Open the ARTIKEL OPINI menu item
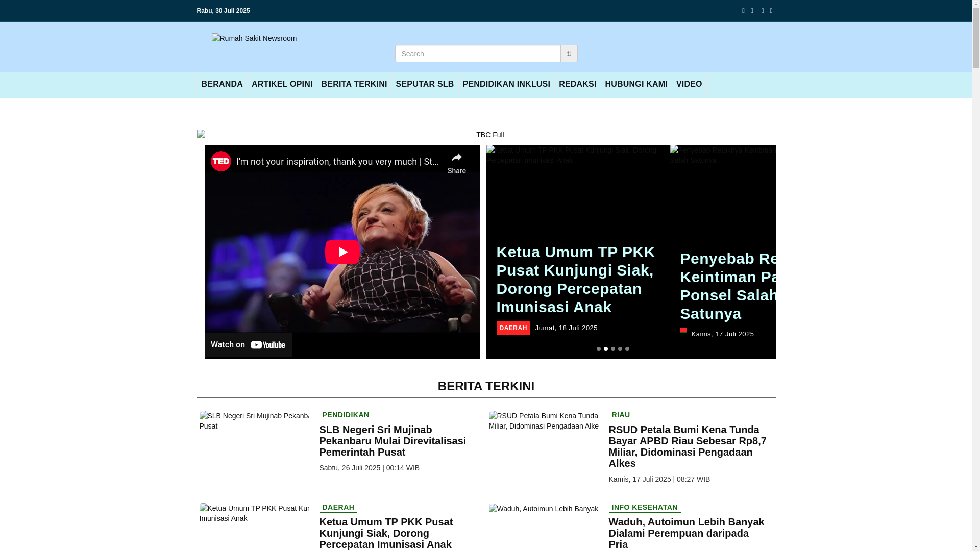This screenshot has width=980, height=551. click(282, 84)
